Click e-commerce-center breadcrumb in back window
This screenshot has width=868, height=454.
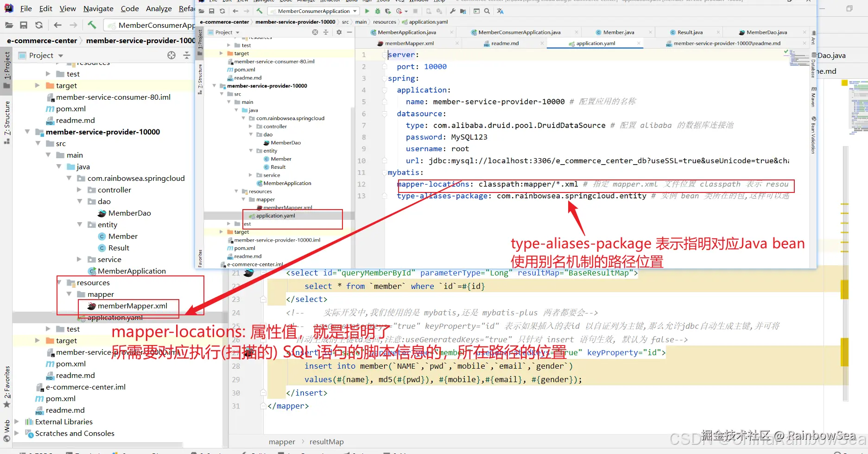[x=42, y=41]
